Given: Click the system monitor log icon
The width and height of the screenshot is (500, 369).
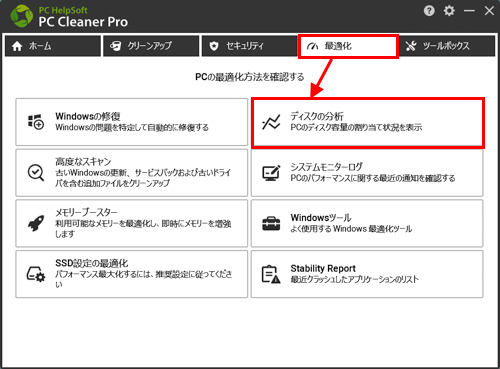Looking at the screenshot, I should tap(271, 173).
